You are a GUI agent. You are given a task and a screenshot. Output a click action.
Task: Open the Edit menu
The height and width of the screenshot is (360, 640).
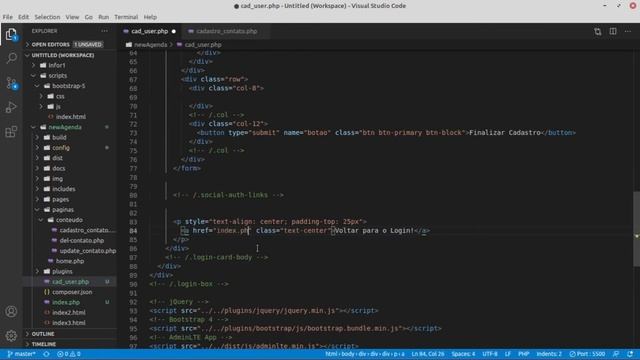click(x=23, y=17)
